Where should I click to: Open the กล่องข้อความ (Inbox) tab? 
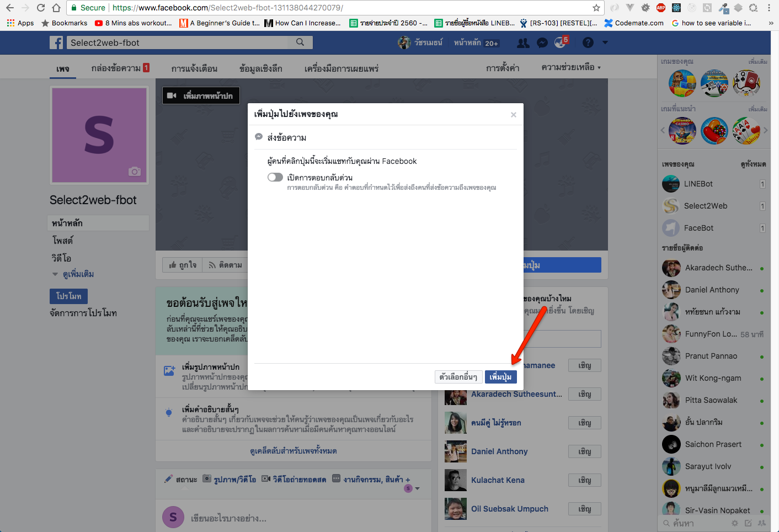120,68
